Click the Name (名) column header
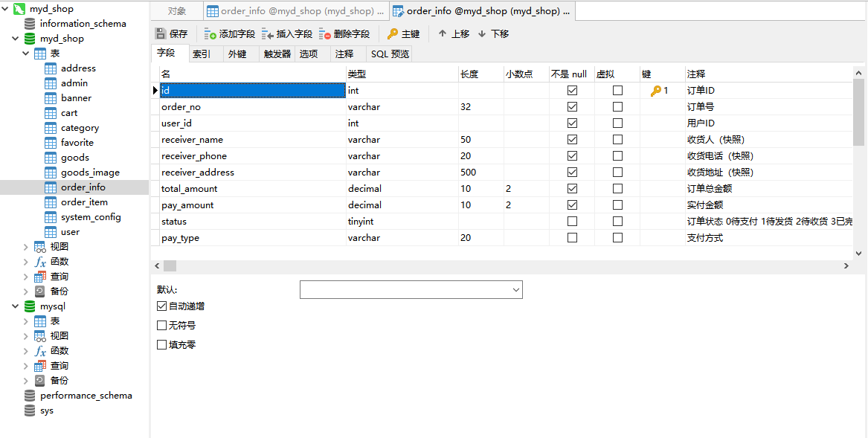 tap(252, 74)
